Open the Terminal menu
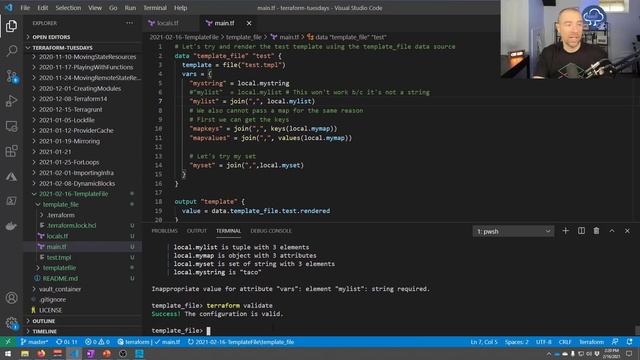Image resolution: width=640 pixels, height=360 pixels. point(155,8)
